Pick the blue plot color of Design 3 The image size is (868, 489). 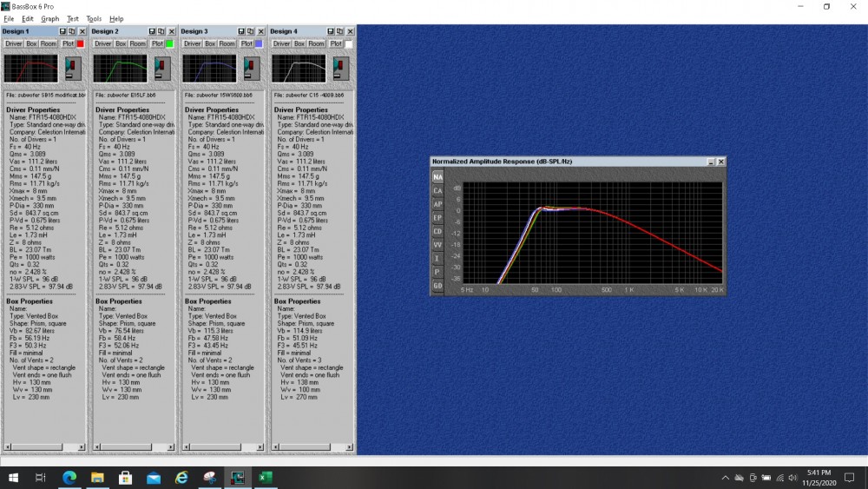pyautogui.click(x=259, y=43)
